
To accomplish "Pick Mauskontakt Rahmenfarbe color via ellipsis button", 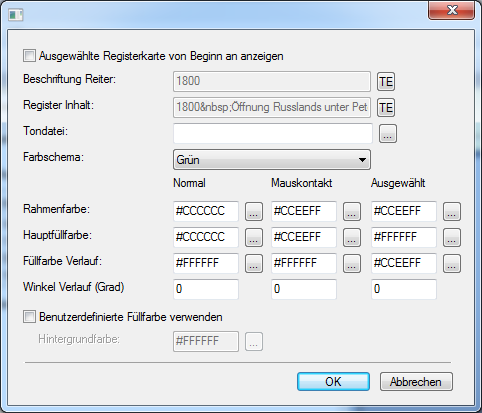I will pos(352,211).
